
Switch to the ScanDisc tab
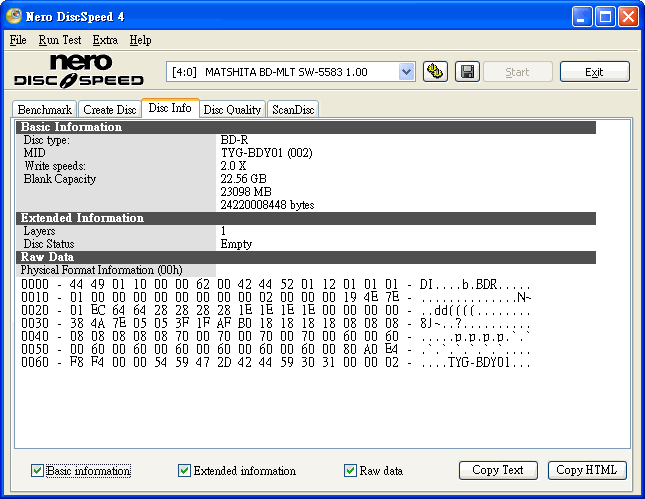293,109
